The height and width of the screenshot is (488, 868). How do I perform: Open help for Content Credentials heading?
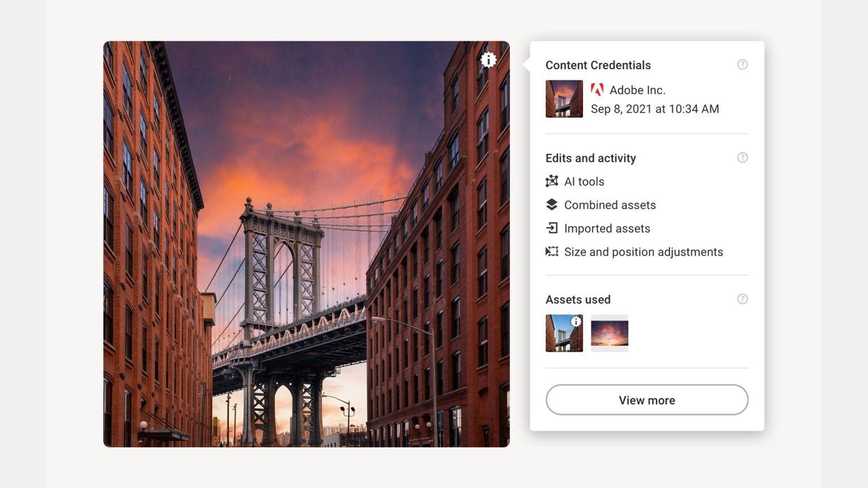[742, 64]
